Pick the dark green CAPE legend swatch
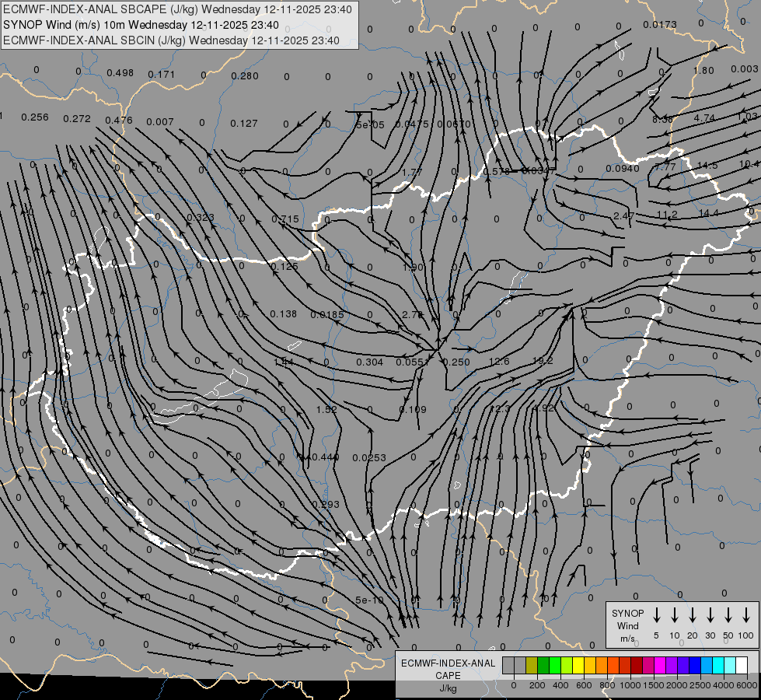761x700 pixels. [x=543, y=665]
